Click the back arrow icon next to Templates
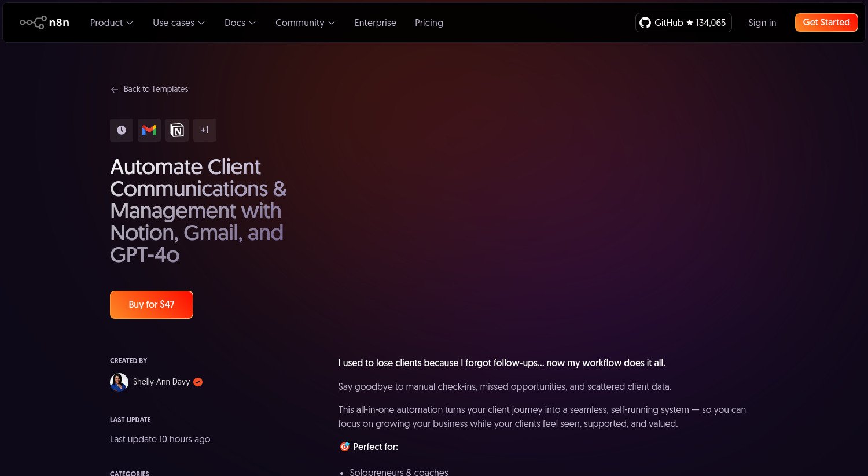Viewport: 868px width, 476px height. (x=115, y=89)
